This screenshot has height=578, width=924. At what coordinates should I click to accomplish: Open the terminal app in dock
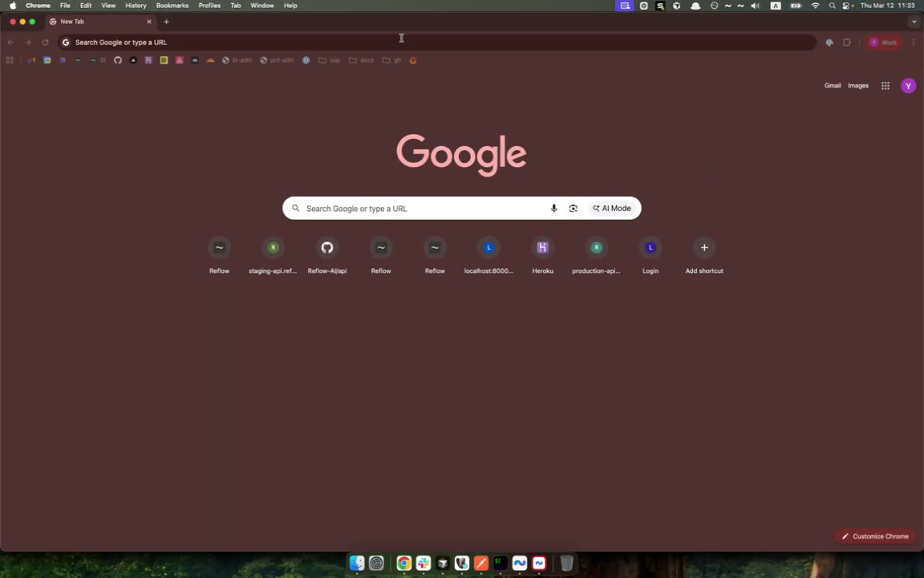[x=500, y=564]
